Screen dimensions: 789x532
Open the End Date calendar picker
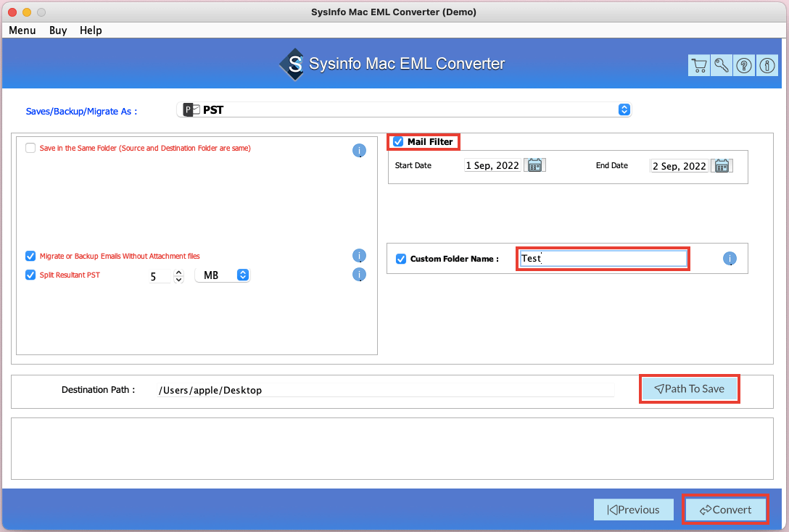point(722,165)
